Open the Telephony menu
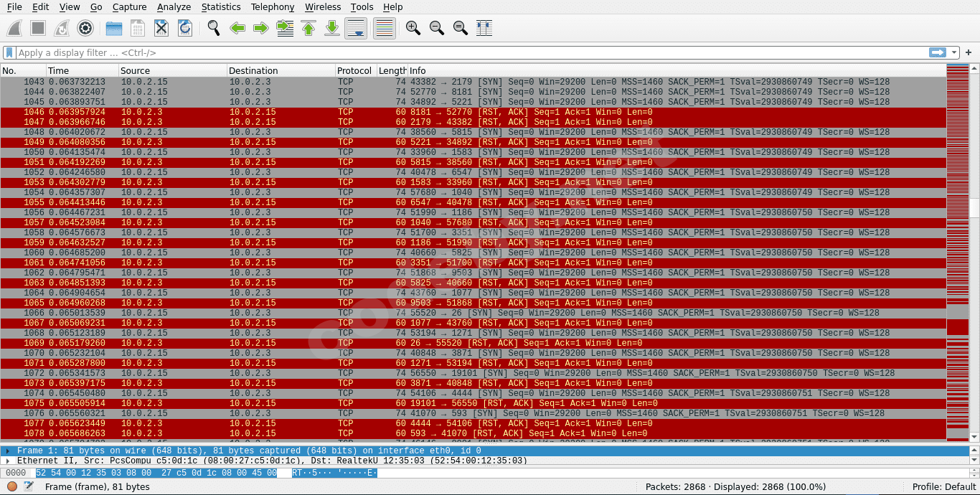This screenshot has width=980, height=495. point(273,7)
